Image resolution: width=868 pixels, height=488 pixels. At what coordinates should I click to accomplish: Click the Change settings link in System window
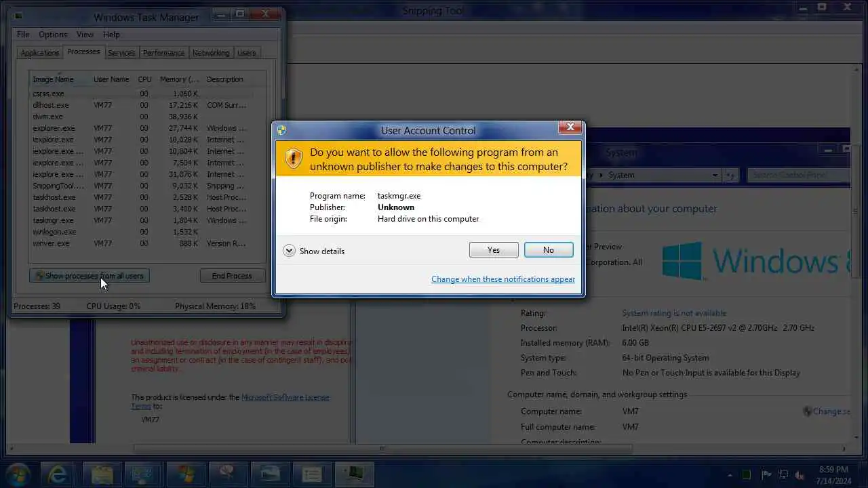point(831,411)
